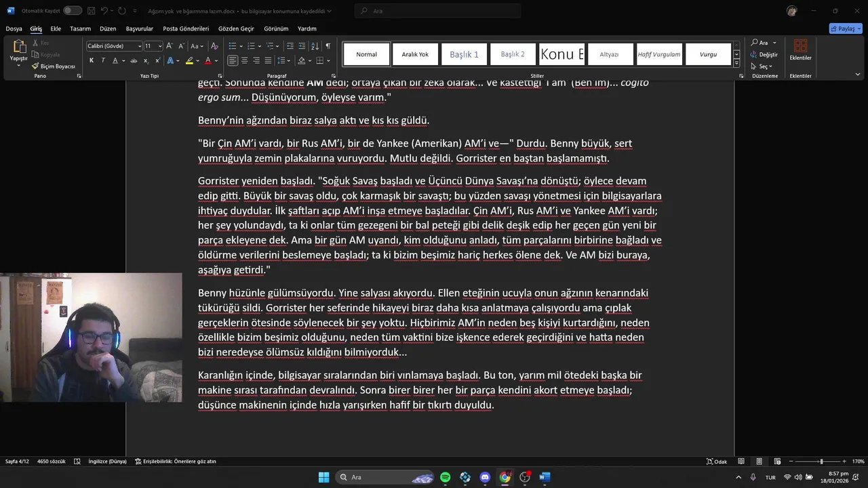Center-align the paragraph
Image resolution: width=868 pixels, height=488 pixels.
point(244,60)
